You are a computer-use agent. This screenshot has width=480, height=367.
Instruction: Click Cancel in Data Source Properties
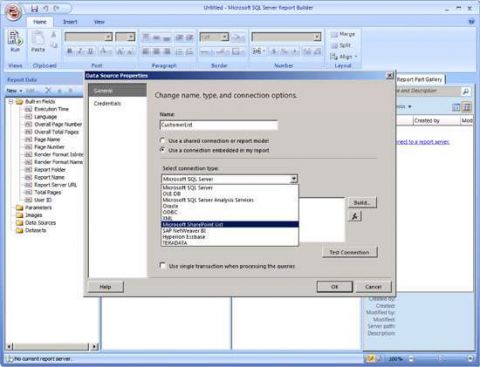[373, 287]
